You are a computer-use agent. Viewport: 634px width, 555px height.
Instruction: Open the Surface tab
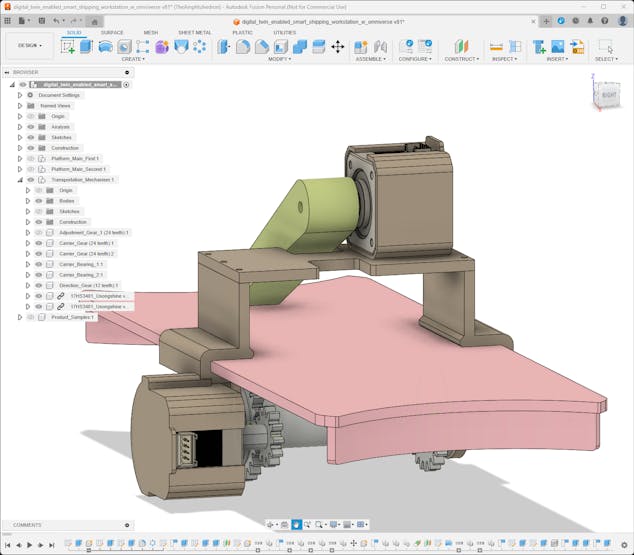tap(112, 32)
